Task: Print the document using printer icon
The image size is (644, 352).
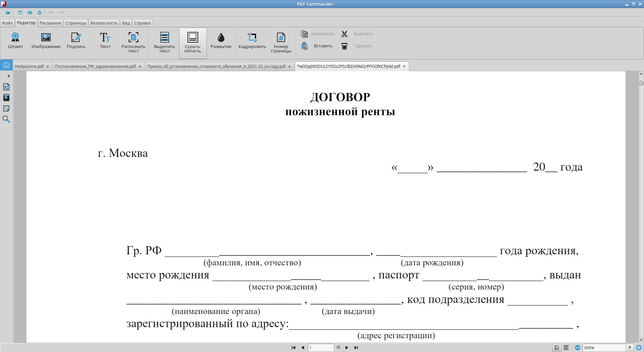Action: click(x=30, y=12)
